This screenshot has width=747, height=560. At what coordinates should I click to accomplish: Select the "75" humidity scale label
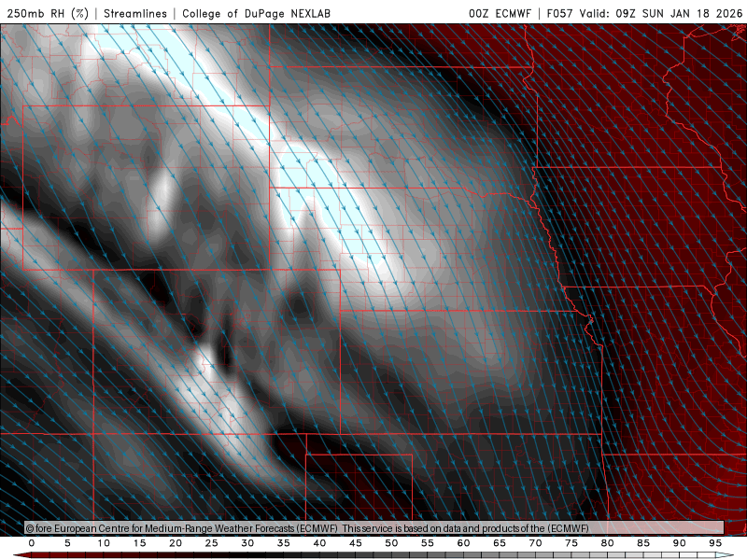(x=571, y=543)
